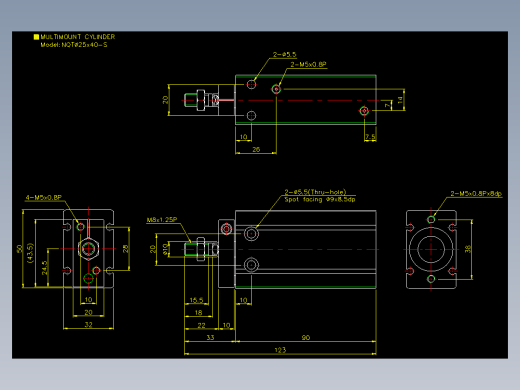Select the 2-⌀5.5 callout in top view
This screenshot has height=390, width=520.
coord(284,54)
